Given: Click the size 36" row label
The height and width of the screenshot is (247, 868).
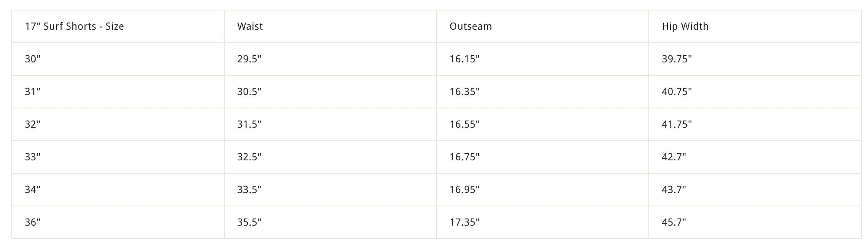Looking at the screenshot, I should click(33, 222).
